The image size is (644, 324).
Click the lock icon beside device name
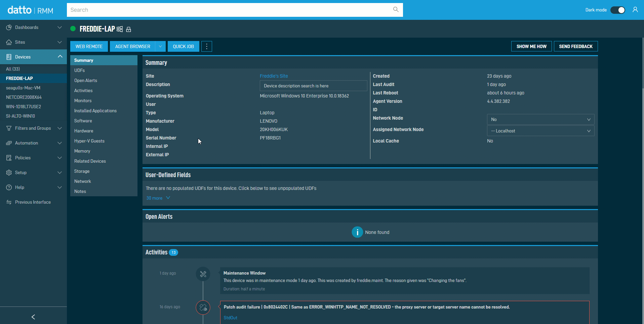click(x=128, y=29)
